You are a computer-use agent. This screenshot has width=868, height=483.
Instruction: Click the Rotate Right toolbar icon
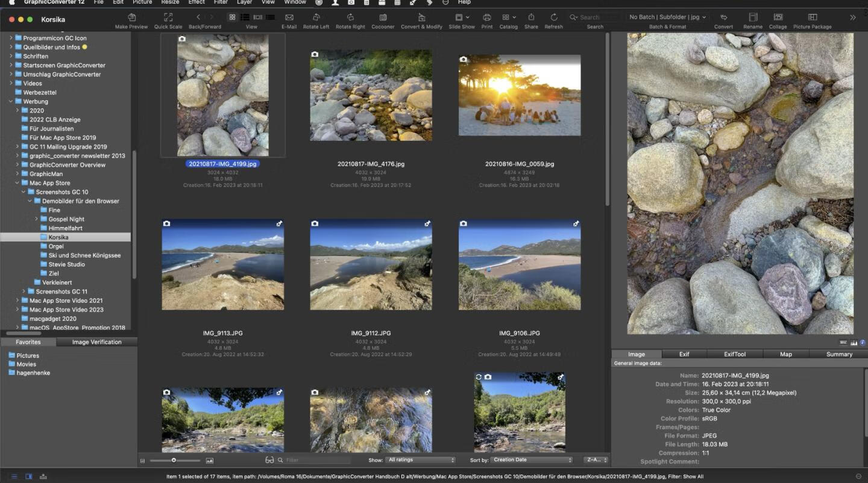[x=350, y=17]
